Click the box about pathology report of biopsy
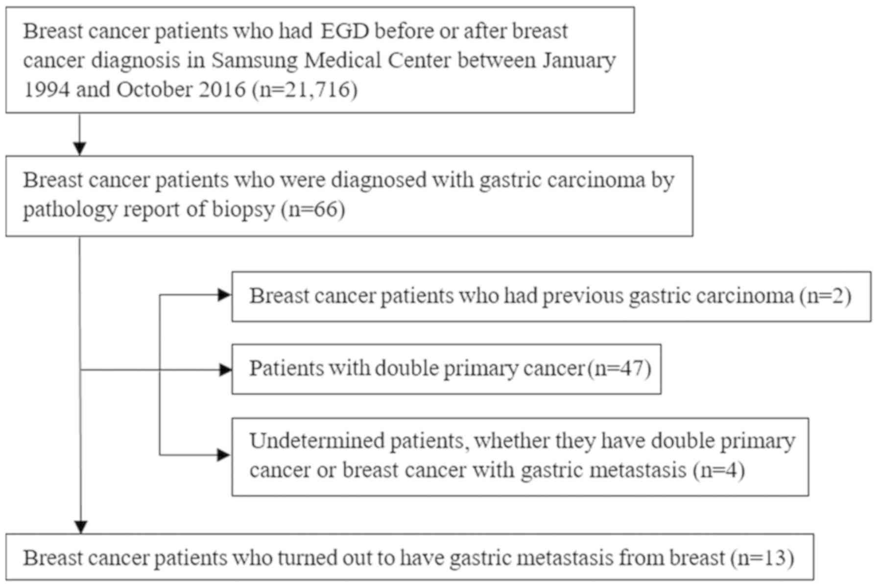879x588 pixels. (349, 196)
